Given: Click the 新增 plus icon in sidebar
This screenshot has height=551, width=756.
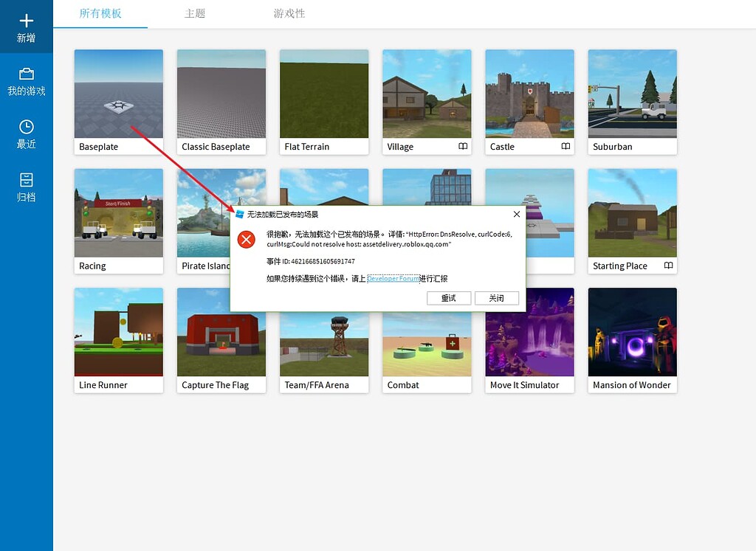Looking at the screenshot, I should 26,21.
